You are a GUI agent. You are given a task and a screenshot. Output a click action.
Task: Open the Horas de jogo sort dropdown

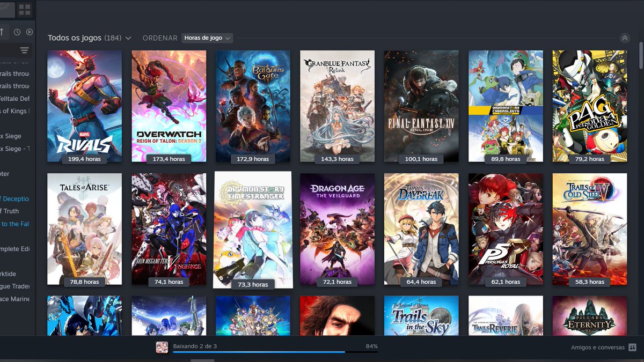click(x=207, y=38)
